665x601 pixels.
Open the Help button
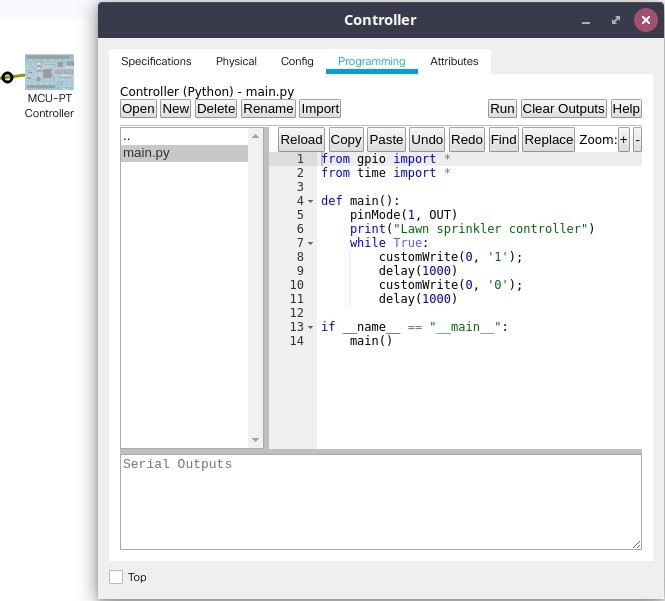[x=626, y=109]
